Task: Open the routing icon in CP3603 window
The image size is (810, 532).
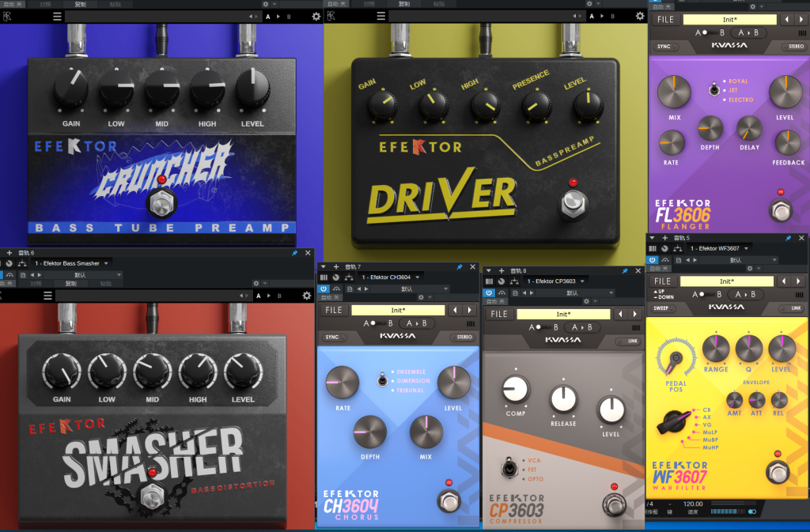Action: click(x=514, y=281)
